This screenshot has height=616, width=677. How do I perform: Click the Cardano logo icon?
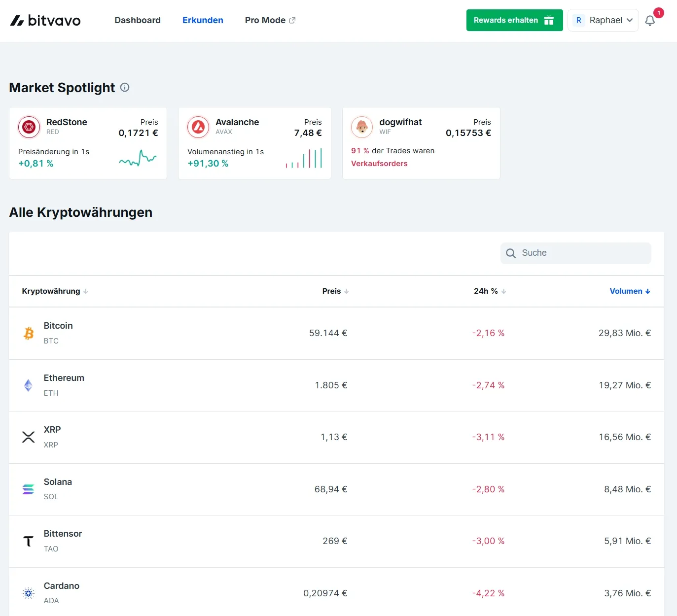29,593
